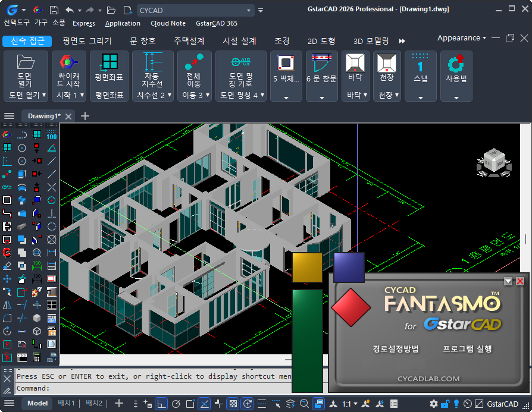This screenshot has width=532, height=412.
Task: Switch to the 평면도 그리기 ribbon tab
Action: (87, 41)
